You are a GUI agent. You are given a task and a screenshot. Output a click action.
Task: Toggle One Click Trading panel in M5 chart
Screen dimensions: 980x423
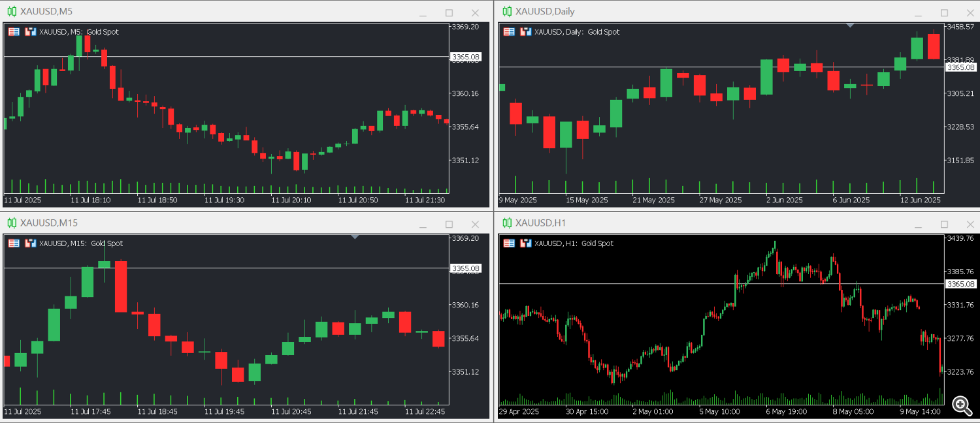pyautogui.click(x=14, y=31)
